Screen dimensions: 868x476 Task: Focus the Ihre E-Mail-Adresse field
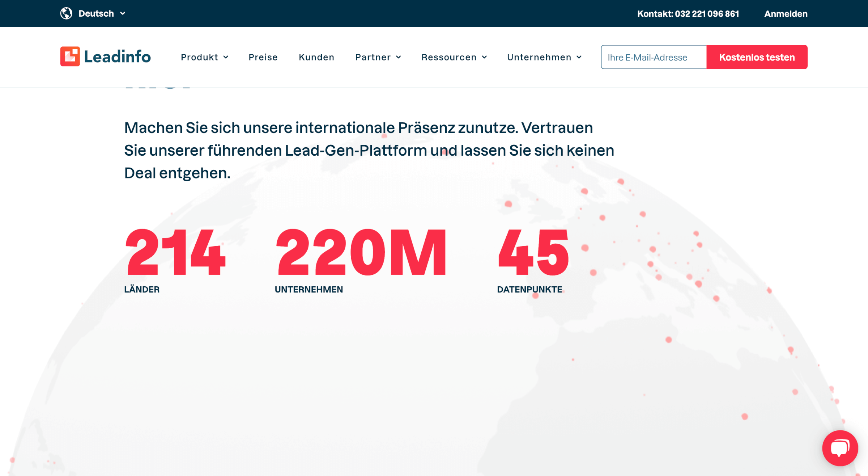pos(654,57)
